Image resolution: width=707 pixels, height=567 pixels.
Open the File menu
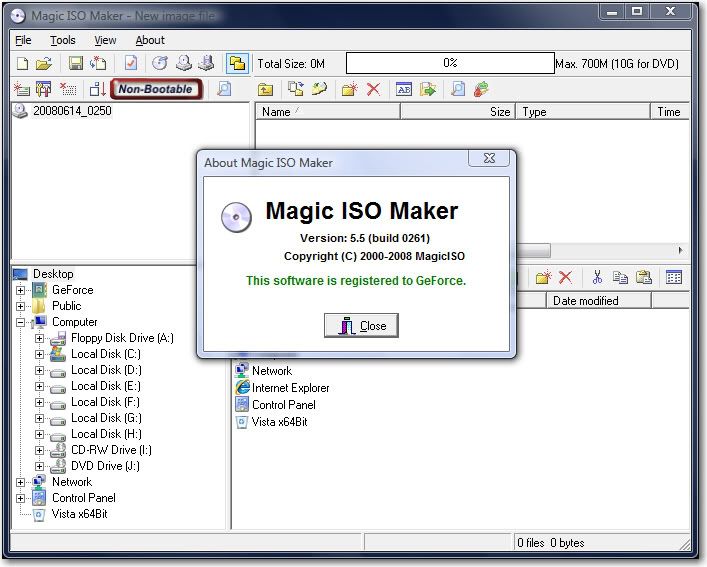coord(23,40)
